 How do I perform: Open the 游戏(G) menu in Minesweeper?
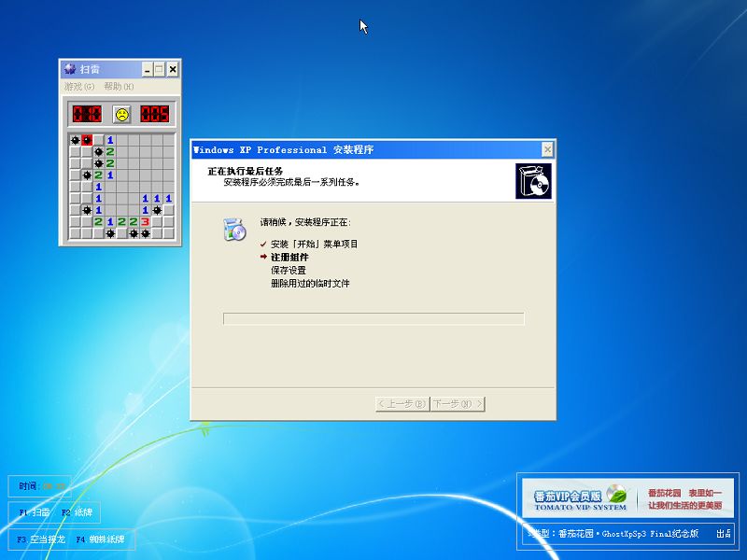click(79, 87)
